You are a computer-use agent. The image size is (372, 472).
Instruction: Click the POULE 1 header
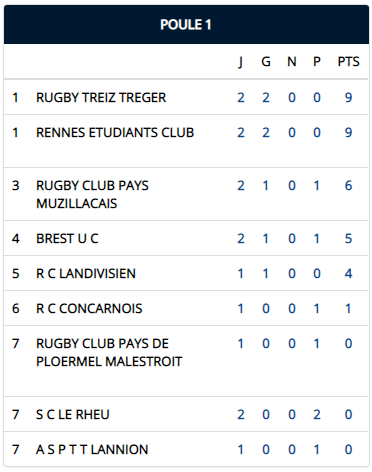point(186,24)
